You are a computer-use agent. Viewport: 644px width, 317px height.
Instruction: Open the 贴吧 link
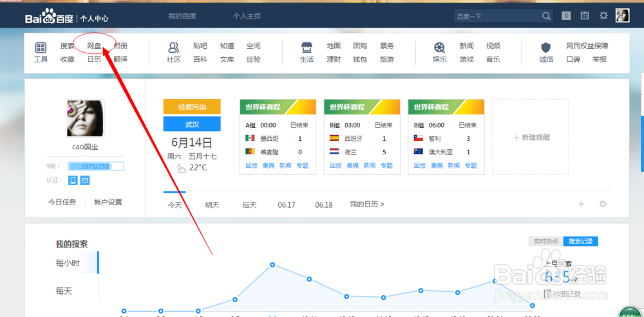[200, 46]
